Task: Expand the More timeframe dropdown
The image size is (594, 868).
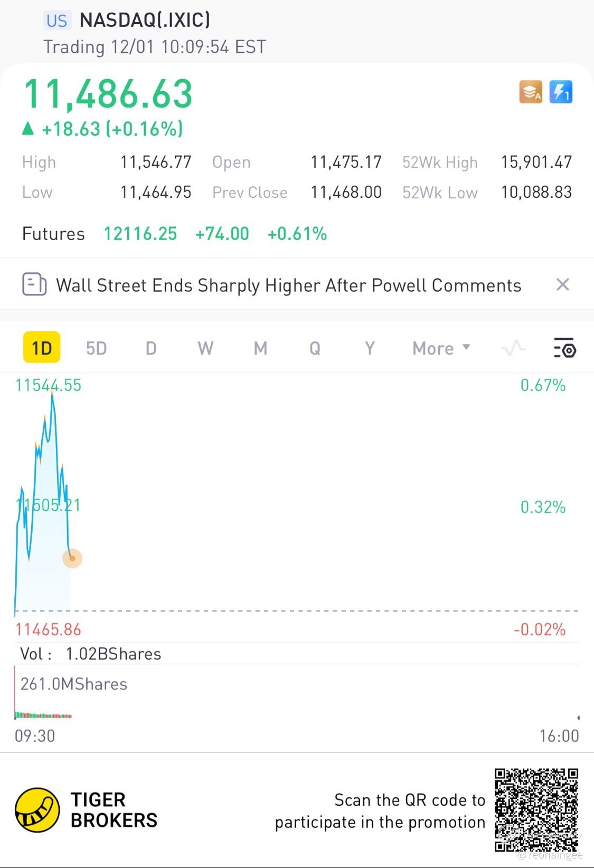Action: coord(441,348)
